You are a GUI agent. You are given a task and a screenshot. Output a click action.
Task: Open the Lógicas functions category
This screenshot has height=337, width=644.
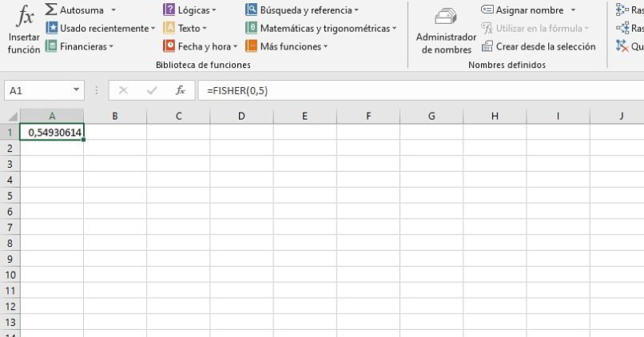(x=189, y=10)
